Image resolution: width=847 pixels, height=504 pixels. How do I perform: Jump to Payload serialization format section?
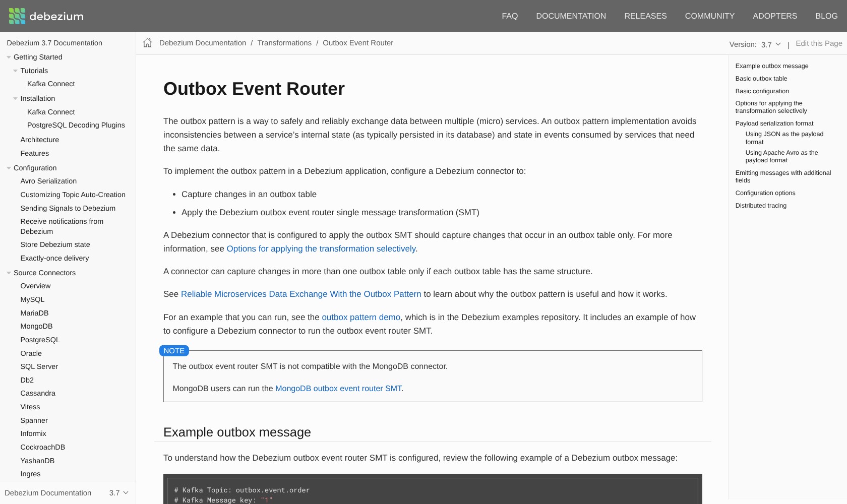(x=774, y=123)
